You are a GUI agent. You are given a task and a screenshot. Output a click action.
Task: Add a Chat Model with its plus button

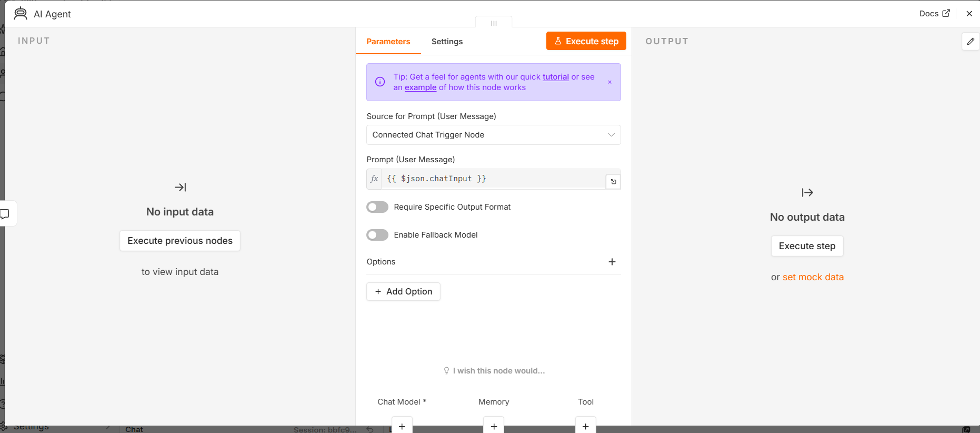pyautogui.click(x=402, y=426)
